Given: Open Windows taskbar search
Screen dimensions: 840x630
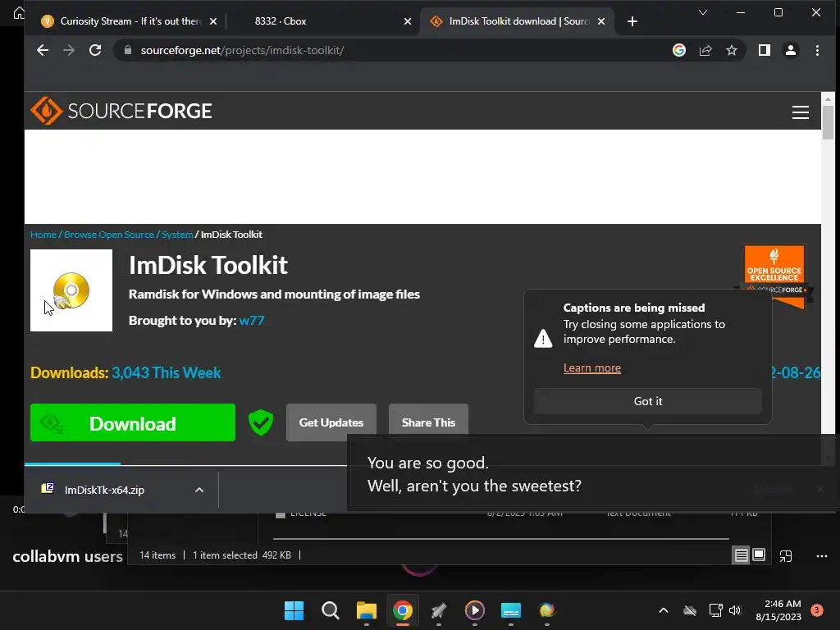Looking at the screenshot, I should pos(330,610).
